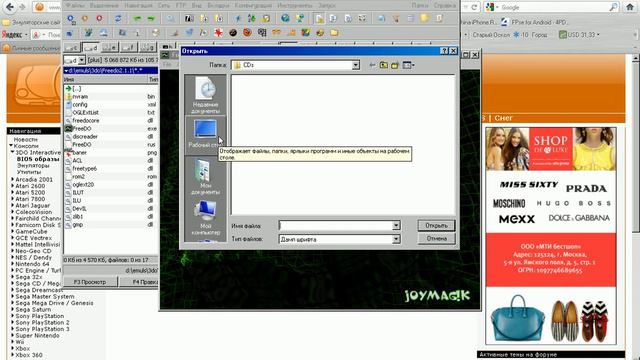Select the rom2 file row
Image resolution: width=640 pixels, height=360 pixels.
pos(110,177)
